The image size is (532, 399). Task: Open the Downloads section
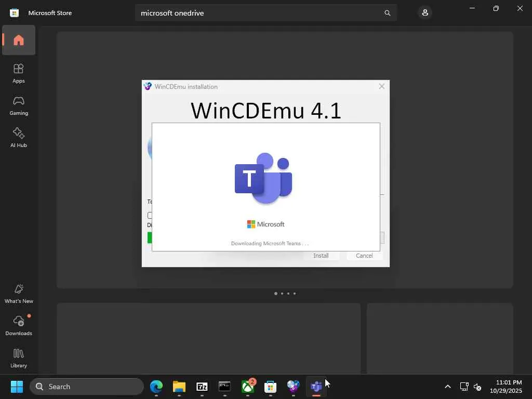pos(19,326)
